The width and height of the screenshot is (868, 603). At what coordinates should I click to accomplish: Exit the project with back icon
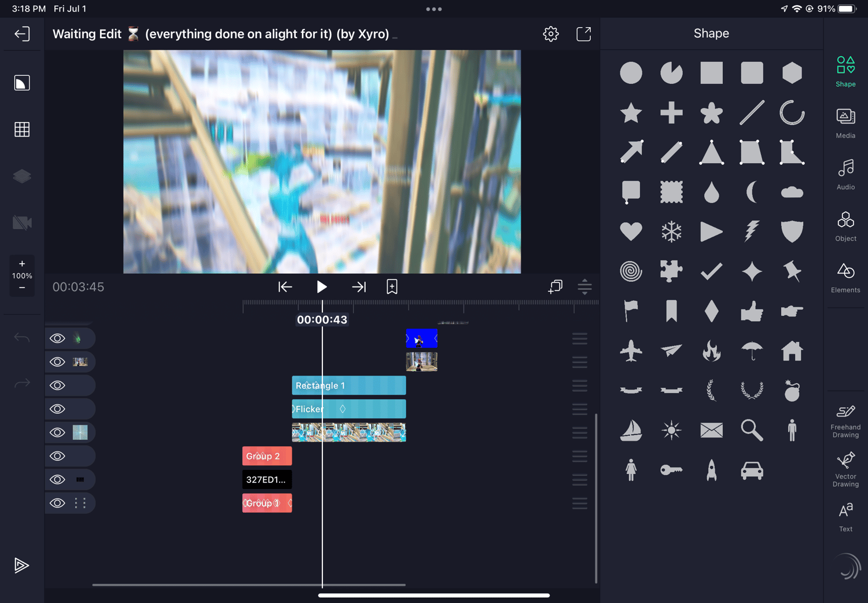pyautogui.click(x=22, y=34)
